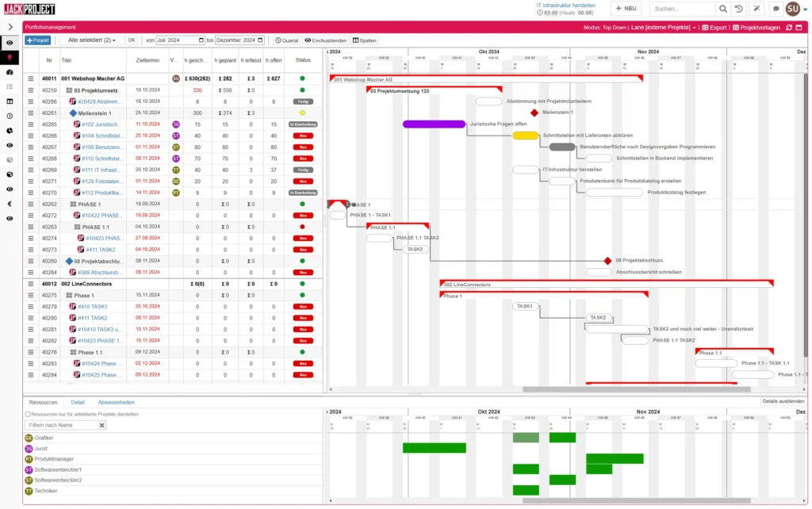The height and width of the screenshot is (509, 812).
Task: Click the refresh icon in the red header
Action: [788, 27]
